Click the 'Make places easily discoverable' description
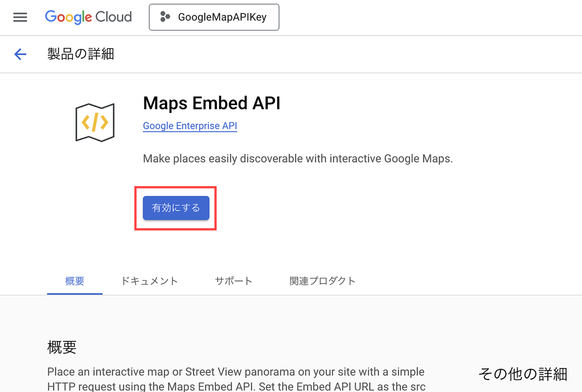The image size is (582, 392). 298,159
